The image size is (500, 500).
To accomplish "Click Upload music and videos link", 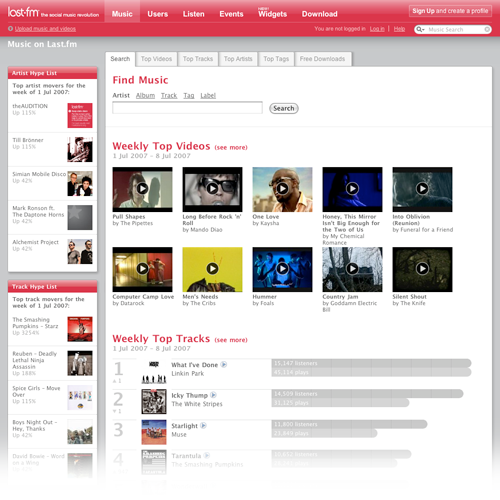I will (x=45, y=29).
